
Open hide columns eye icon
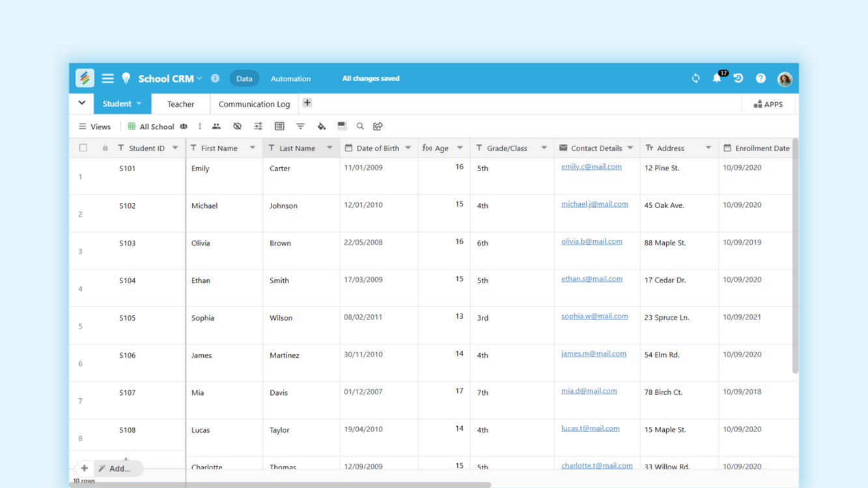click(x=237, y=126)
